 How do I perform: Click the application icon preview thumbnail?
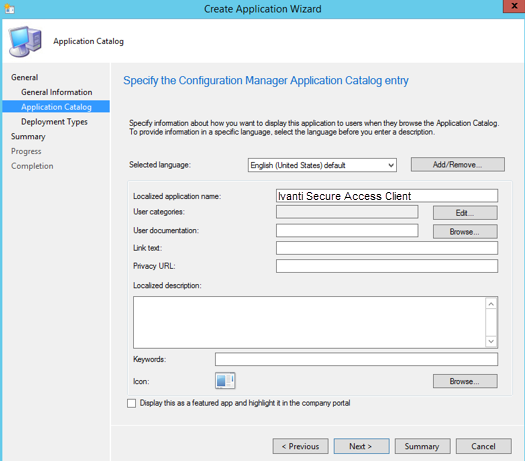(225, 381)
